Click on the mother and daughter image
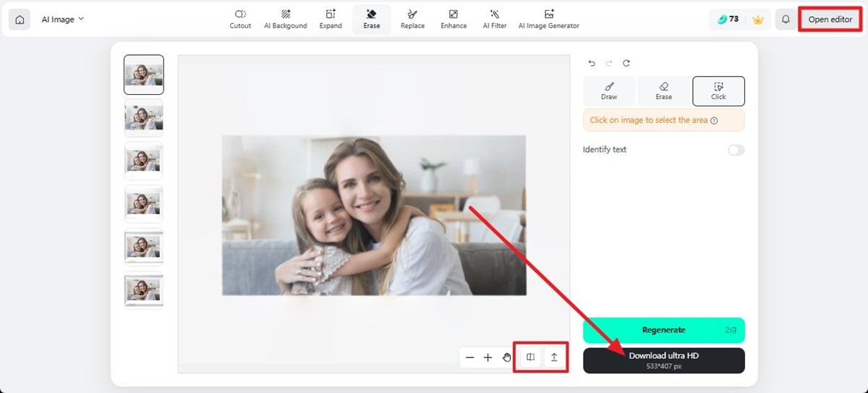 [374, 216]
